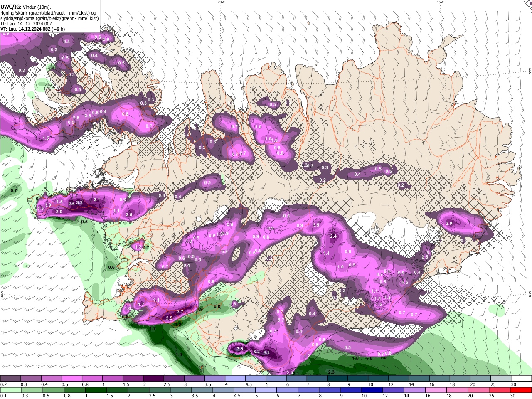Screen dimensions: 532x399
Task: Click the light lavender 4 snow legend swatch
Action: pos(235,379)
